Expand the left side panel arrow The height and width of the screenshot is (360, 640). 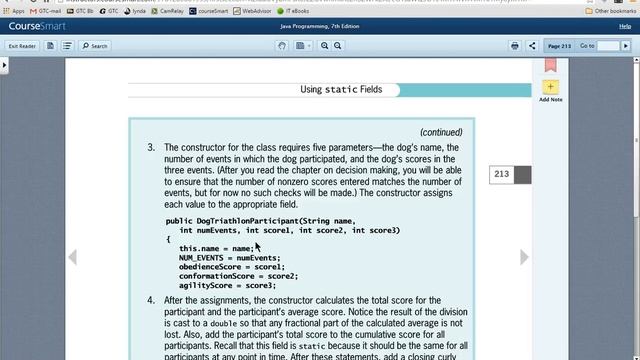click(x=4, y=65)
